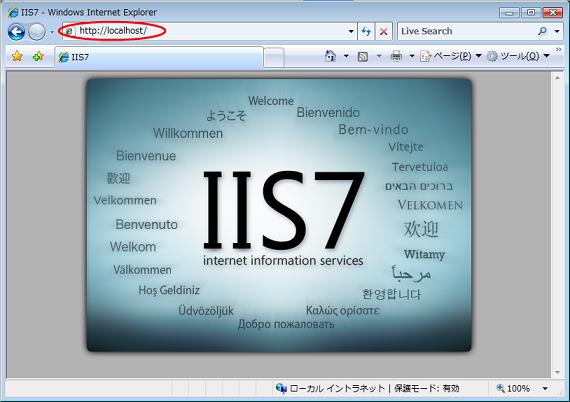Image resolution: width=570 pixels, height=402 pixels.
Task: Click the http://localhost/ address bar
Action: (x=204, y=31)
